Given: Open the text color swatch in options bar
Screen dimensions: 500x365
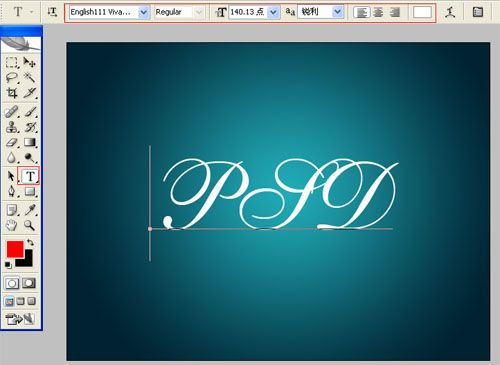Looking at the screenshot, I should [422, 12].
